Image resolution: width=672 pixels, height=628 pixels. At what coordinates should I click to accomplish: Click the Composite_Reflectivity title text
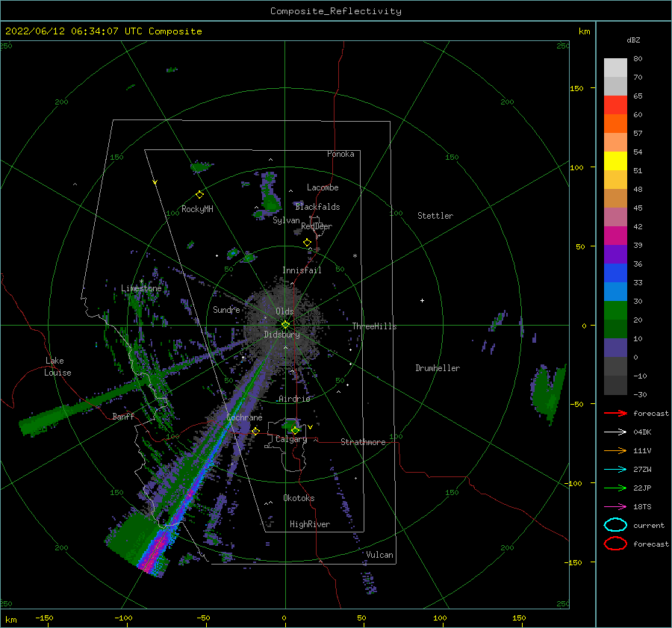coord(336,11)
